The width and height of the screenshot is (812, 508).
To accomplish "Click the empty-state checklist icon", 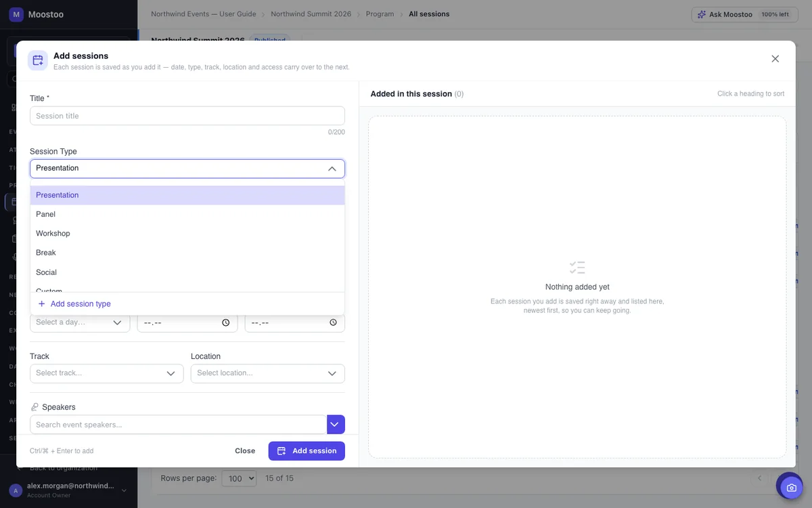I will tap(577, 268).
